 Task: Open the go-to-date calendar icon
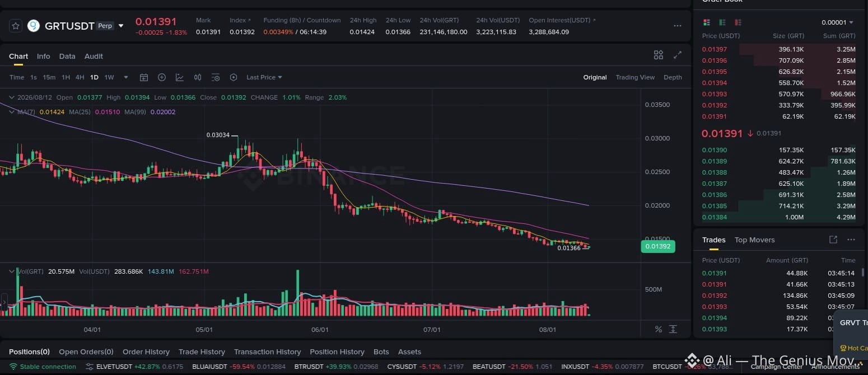144,77
